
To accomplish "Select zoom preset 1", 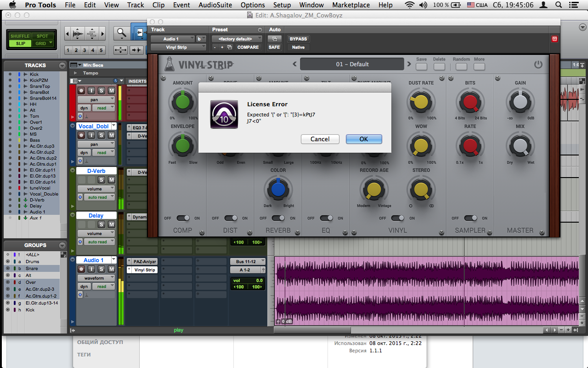I will click(x=68, y=50).
